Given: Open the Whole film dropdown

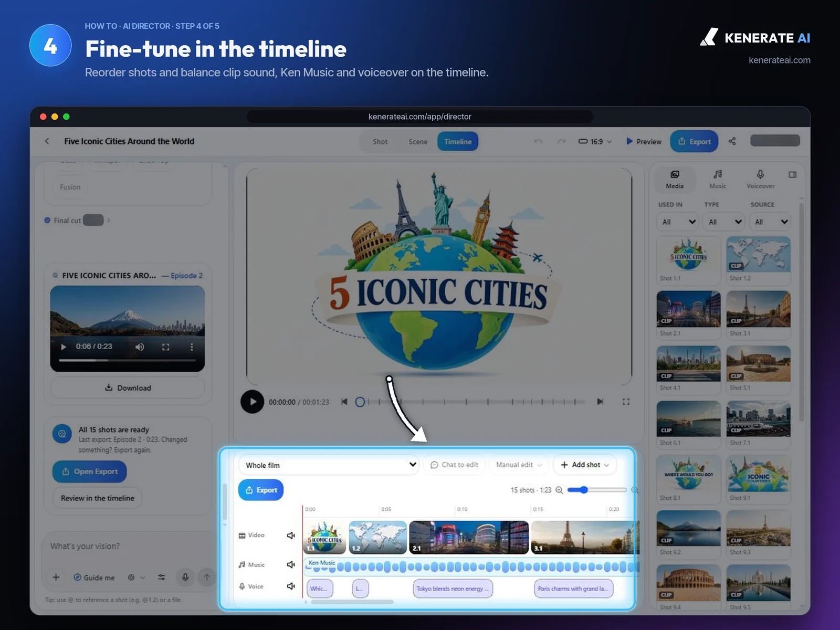Looking at the screenshot, I should tap(329, 465).
